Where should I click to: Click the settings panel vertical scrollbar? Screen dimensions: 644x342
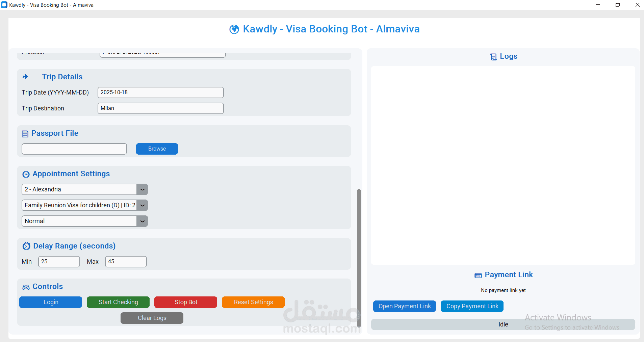click(x=359, y=258)
